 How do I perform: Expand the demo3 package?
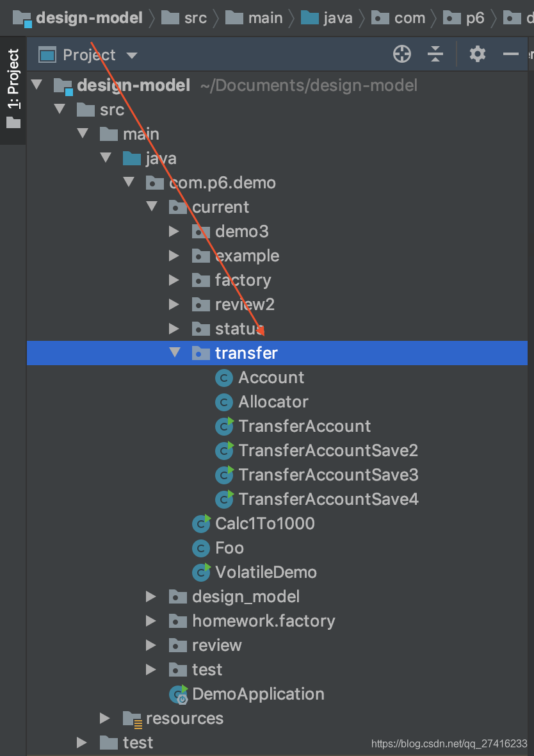pos(174,231)
